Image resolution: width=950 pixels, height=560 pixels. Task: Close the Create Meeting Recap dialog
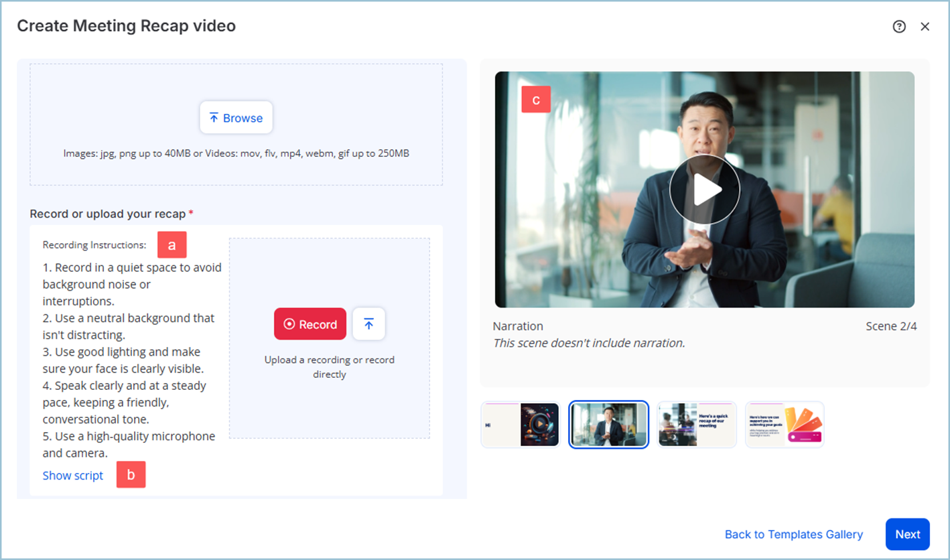pos(925,27)
